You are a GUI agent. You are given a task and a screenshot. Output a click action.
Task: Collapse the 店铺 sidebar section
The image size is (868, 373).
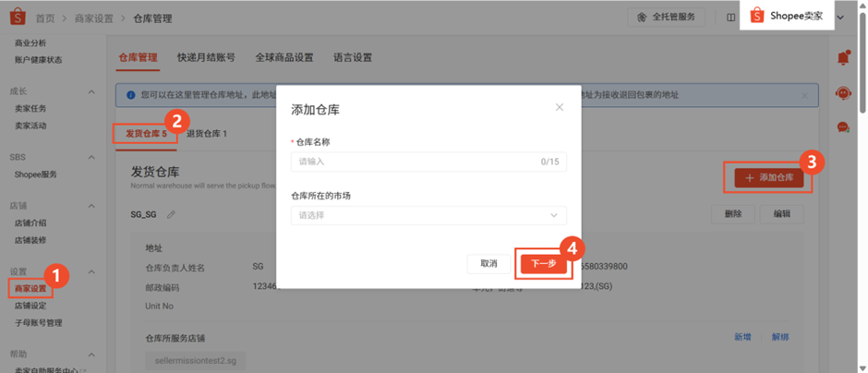pyautogui.click(x=90, y=206)
